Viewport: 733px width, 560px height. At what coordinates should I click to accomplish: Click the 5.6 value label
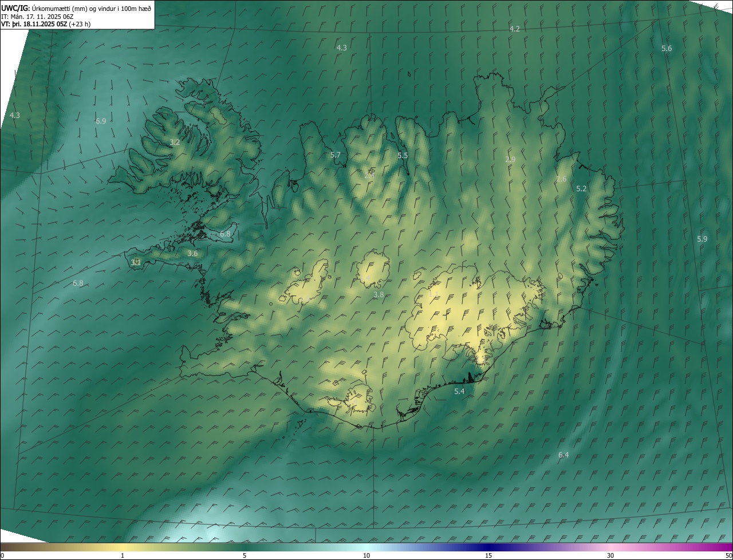coord(667,48)
